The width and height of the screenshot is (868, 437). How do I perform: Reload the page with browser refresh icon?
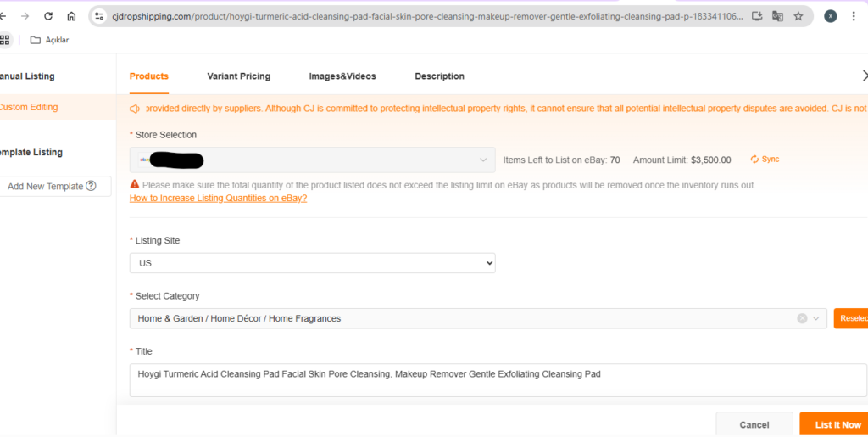point(48,16)
